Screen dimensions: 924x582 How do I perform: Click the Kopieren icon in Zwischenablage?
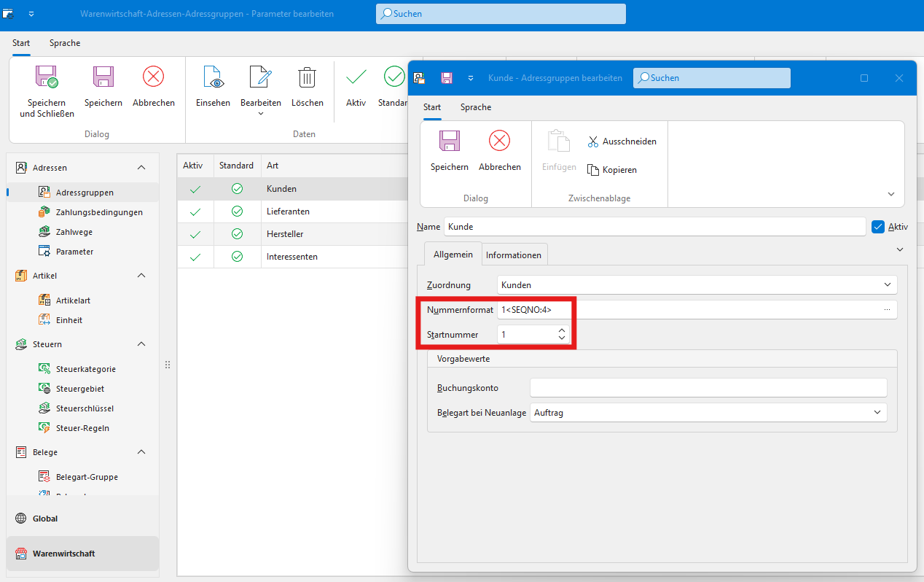(x=593, y=170)
